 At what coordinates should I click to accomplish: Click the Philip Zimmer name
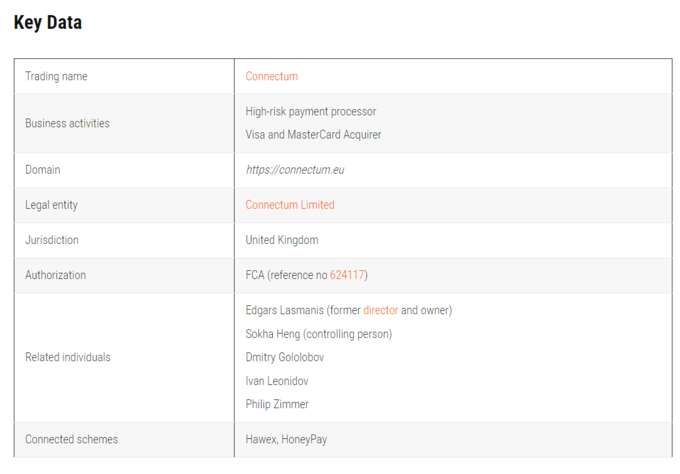(x=277, y=404)
